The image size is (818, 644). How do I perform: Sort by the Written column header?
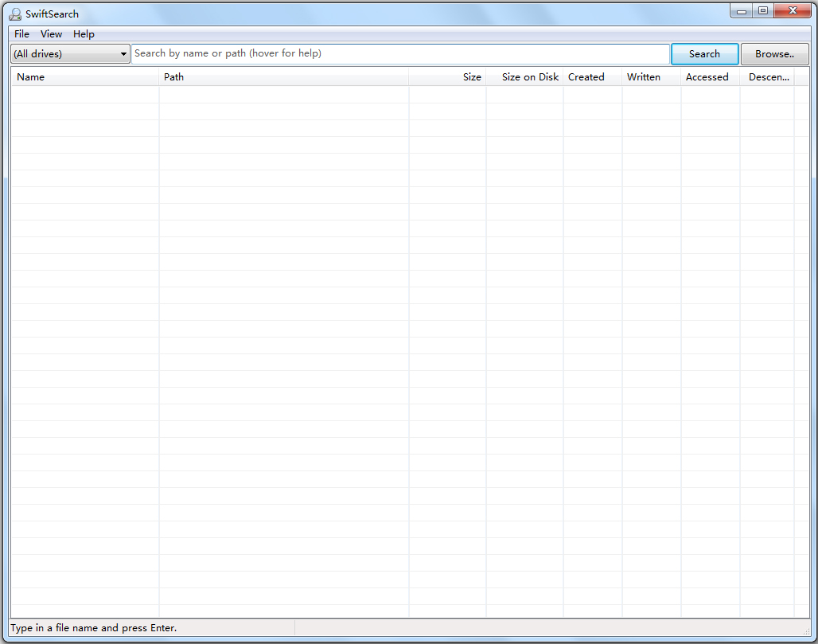coord(652,76)
